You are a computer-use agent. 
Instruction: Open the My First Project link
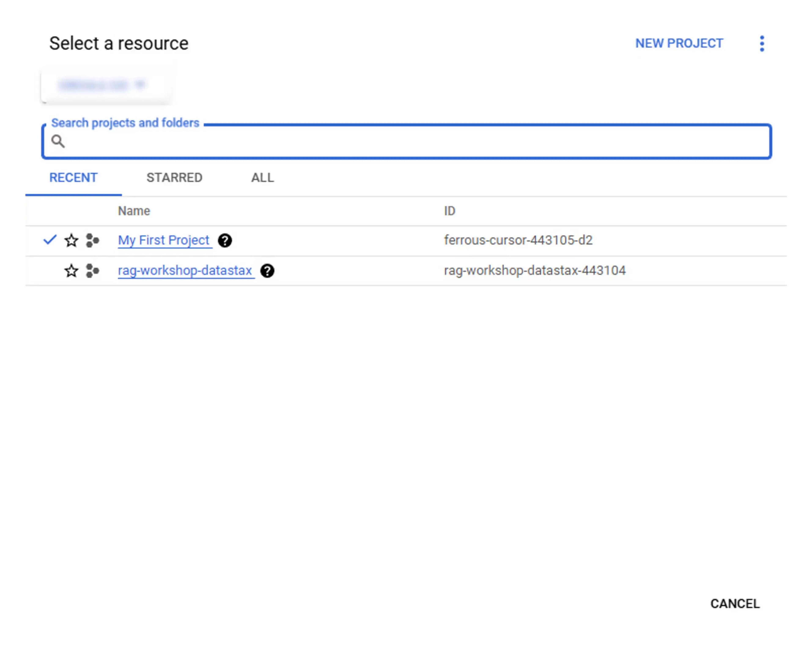click(163, 240)
